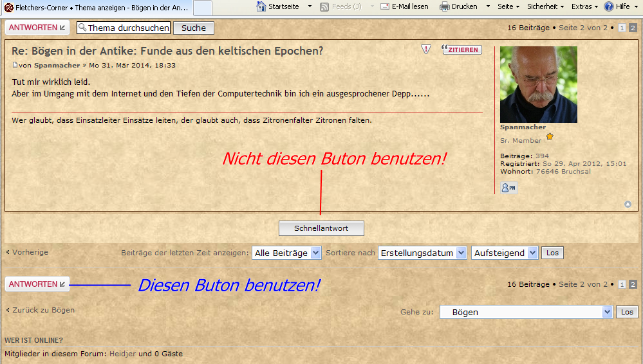Viewport: 643px width, 364px height.
Task: Click the 'WER IST ONLINE?' heading link
Action: point(33,340)
